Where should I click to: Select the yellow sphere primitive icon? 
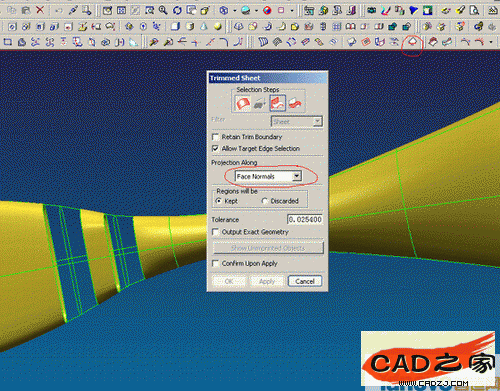pos(218,26)
